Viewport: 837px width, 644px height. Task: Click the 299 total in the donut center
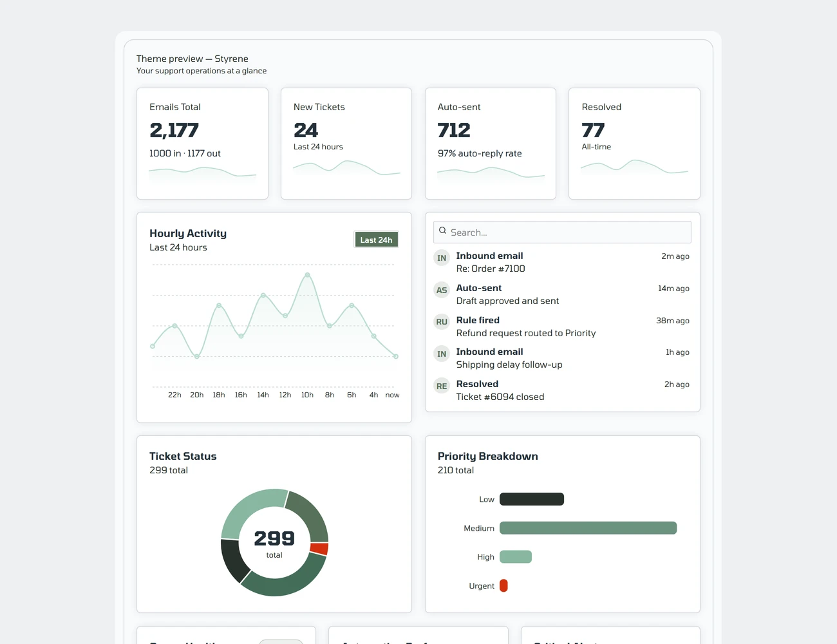point(274,543)
